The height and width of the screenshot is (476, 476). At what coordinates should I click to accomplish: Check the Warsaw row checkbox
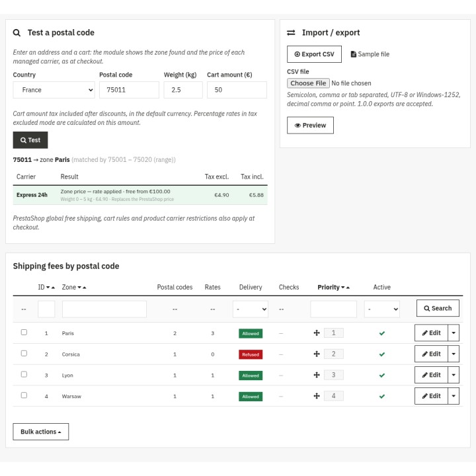click(x=24, y=395)
